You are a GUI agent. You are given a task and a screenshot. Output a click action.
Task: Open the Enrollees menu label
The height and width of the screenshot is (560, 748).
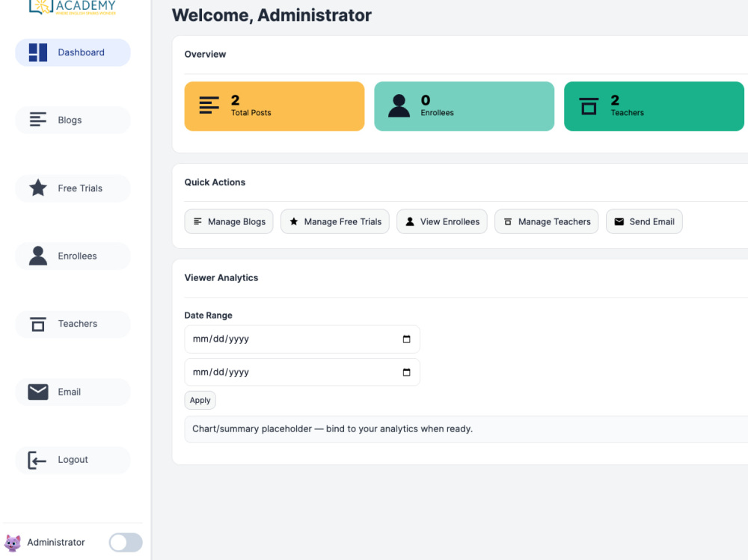pyautogui.click(x=77, y=256)
